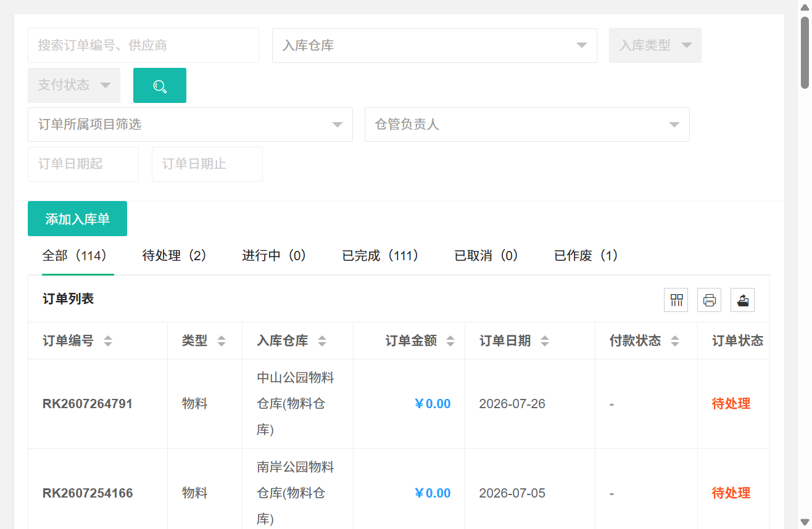Image resolution: width=812 pixels, height=529 pixels.
Task: Sort by 订单编号 using its sort arrows
Action: point(108,341)
